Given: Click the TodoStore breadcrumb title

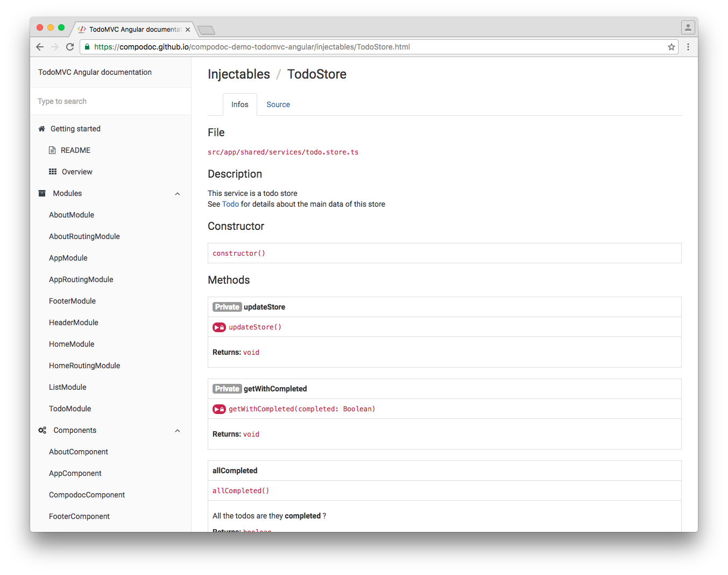Looking at the screenshot, I should pyautogui.click(x=317, y=74).
